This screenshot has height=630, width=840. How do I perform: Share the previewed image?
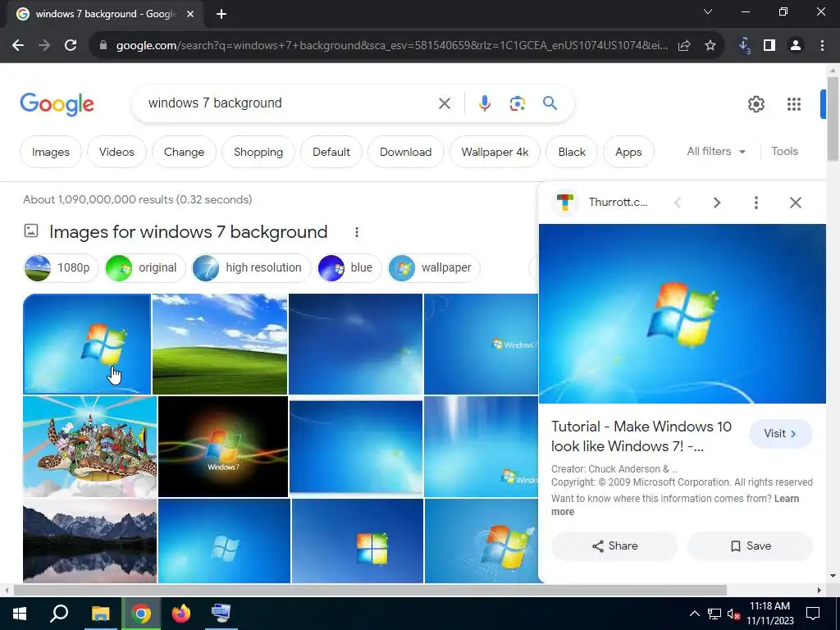tap(614, 546)
